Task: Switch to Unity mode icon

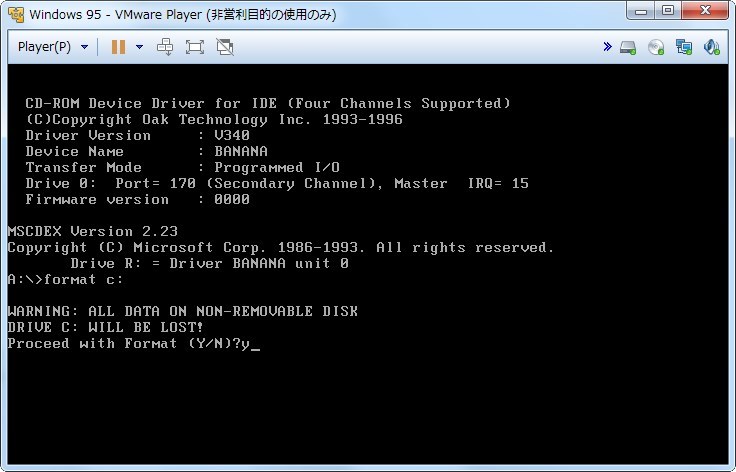Action: (225, 47)
